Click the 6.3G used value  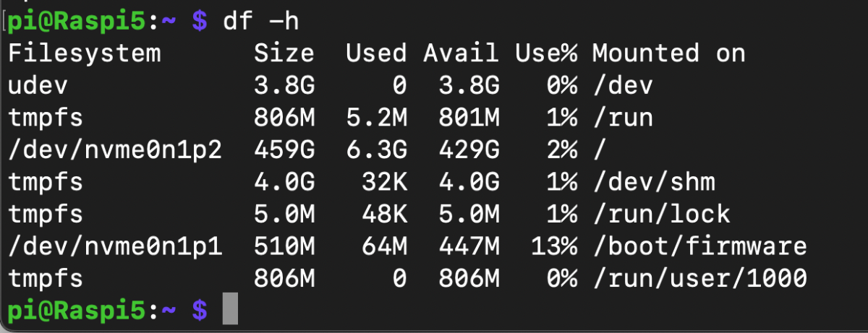[377, 150]
